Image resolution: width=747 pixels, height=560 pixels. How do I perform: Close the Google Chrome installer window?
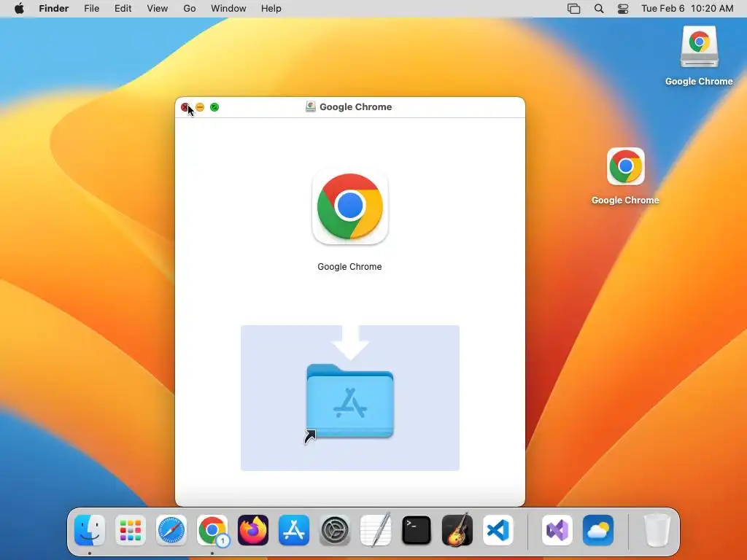coord(185,107)
